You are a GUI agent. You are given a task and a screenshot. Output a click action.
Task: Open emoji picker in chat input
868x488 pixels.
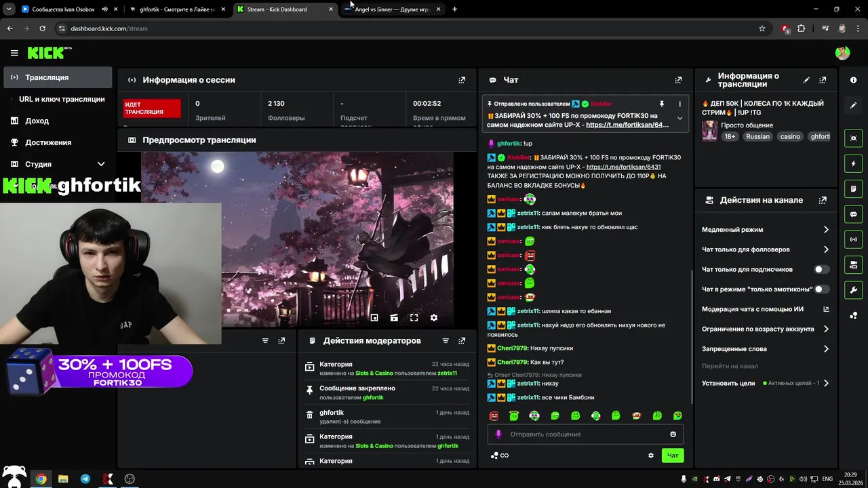673,434
